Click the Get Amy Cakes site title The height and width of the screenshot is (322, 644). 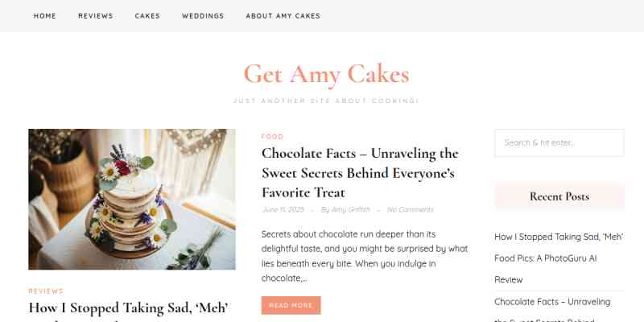tap(326, 74)
